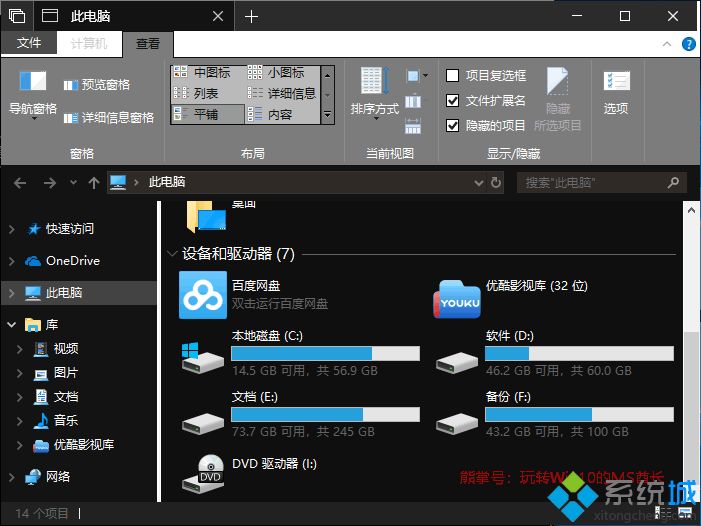This screenshot has width=701, height=526.
Task: Open recent locations dropdown arrow
Action: pos(73,182)
